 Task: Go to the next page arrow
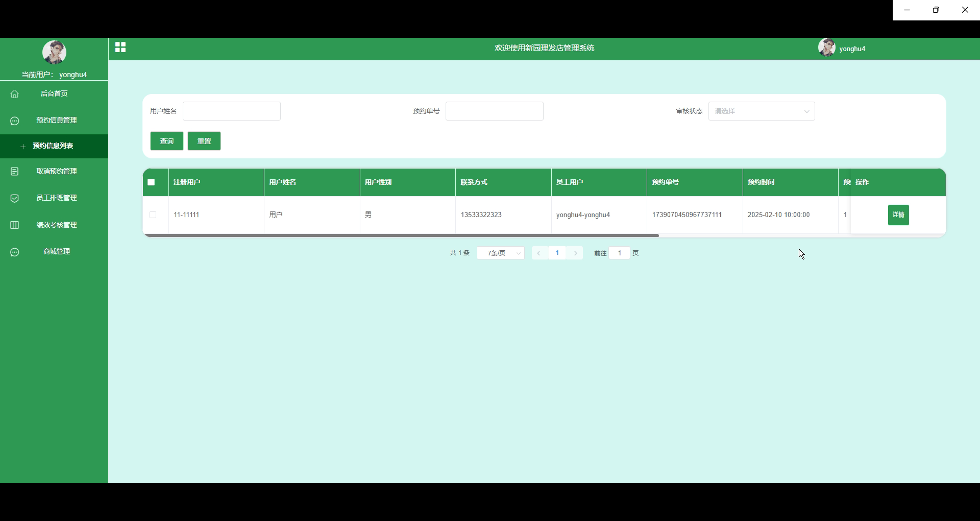[x=575, y=253]
